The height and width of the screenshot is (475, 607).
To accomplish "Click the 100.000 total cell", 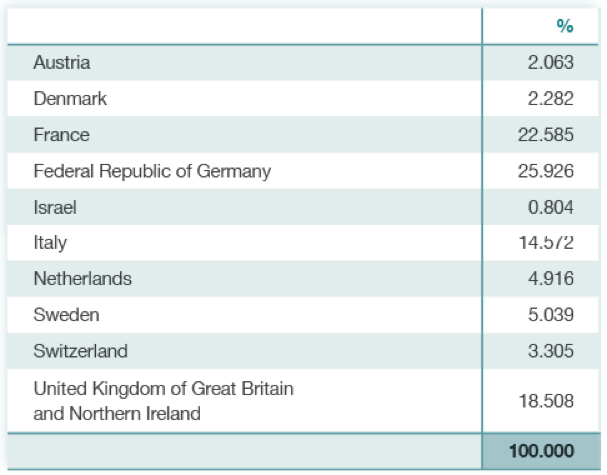I will point(541,451).
